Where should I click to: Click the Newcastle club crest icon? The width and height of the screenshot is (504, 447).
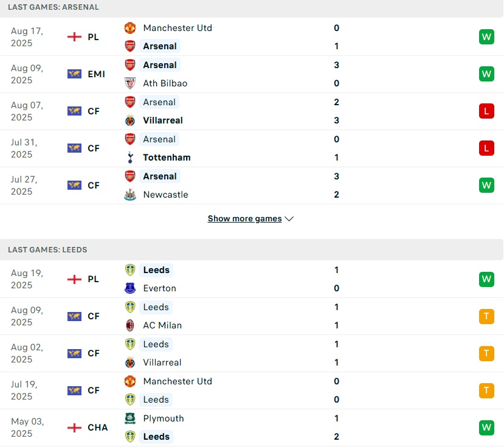(x=130, y=195)
